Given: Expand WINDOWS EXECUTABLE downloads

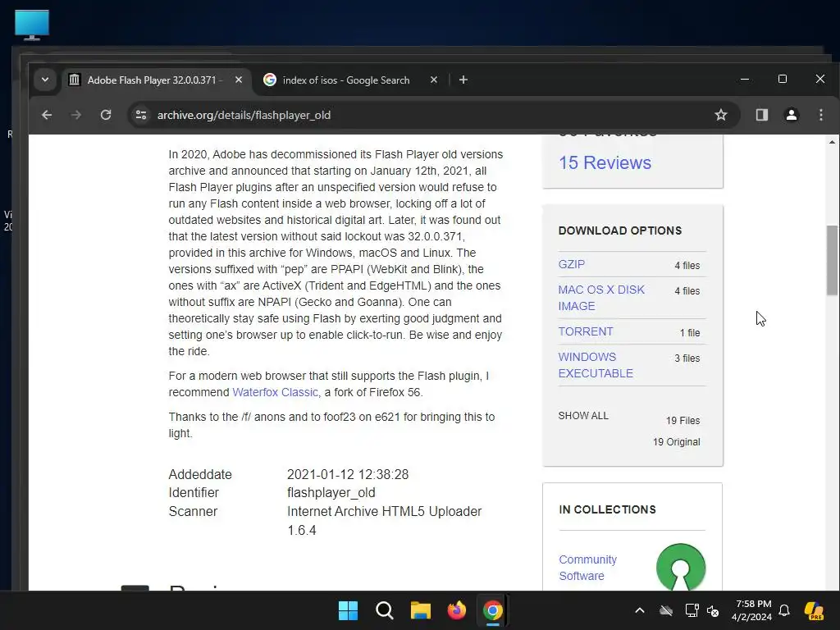Looking at the screenshot, I should [596, 365].
